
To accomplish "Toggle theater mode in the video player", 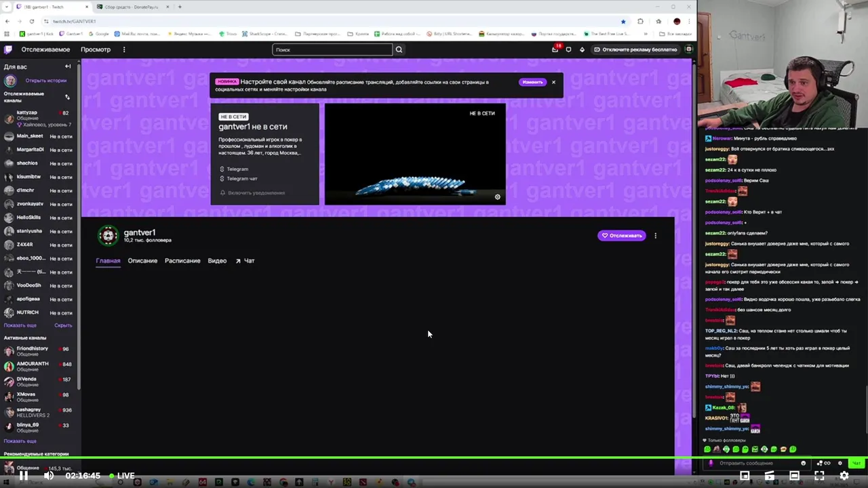I will [794, 476].
